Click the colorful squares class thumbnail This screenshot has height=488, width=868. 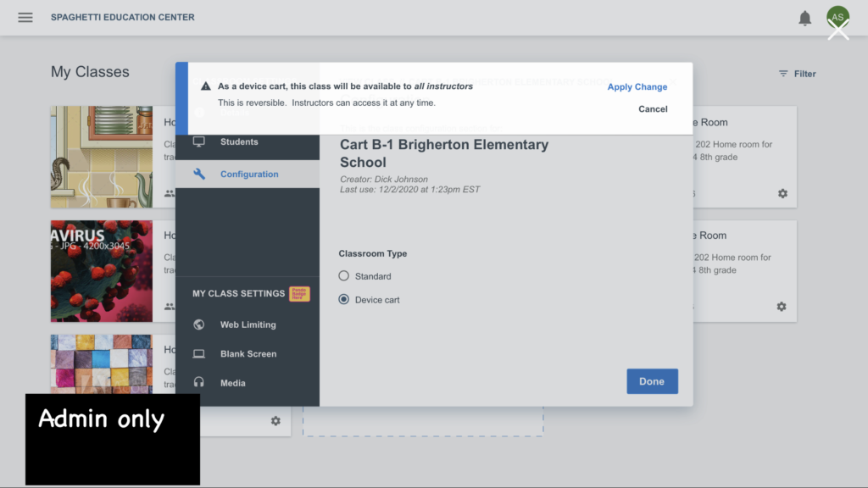pyautogui.click(x=102, y=363)
